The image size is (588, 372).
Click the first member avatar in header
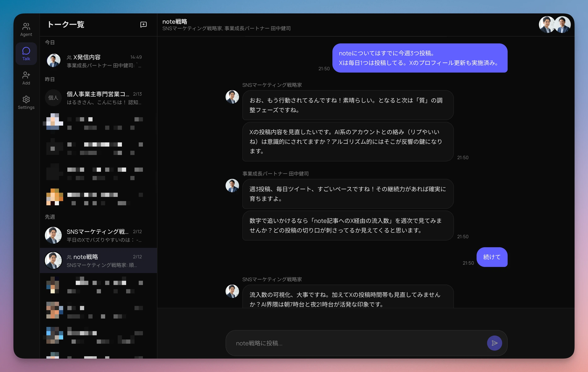pyautogui.click(x=547, y=25)
